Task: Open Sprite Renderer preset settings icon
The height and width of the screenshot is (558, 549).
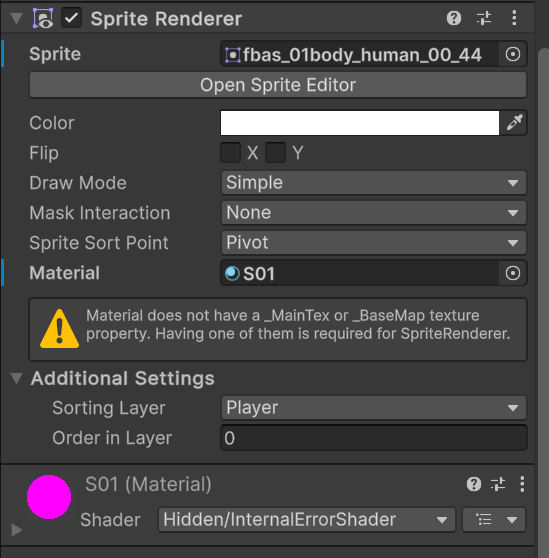Action: coord(484,18)
